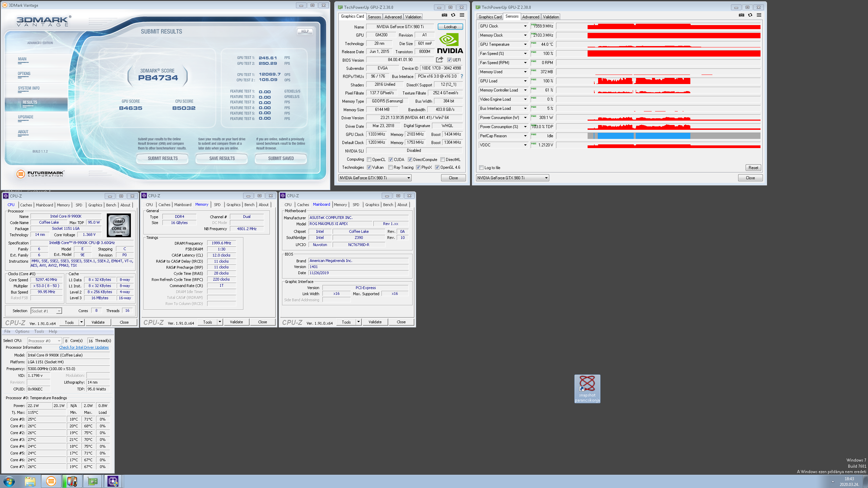This screenshot has width=868, height=488.
Task: Open CPU-Z from the taskbar
Action: point(113,481)
